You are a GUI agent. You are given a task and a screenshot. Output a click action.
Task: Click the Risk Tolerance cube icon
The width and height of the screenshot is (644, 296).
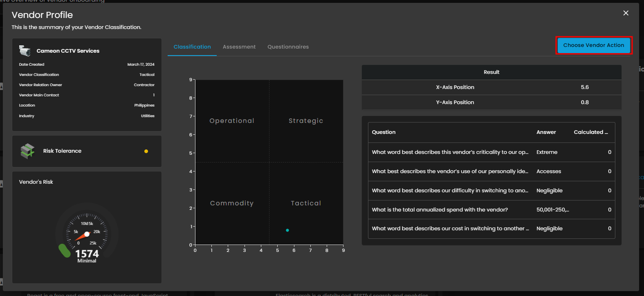coord(27,151)
